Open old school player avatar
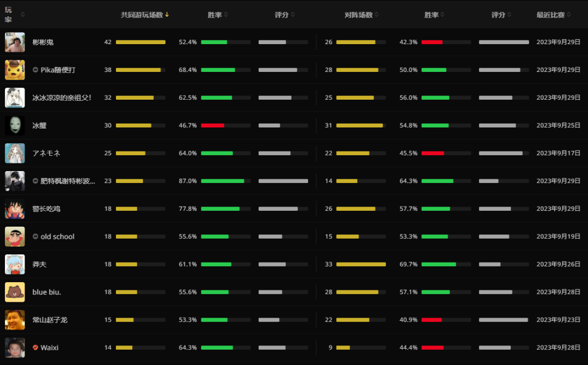 click(x=15, y=236)
